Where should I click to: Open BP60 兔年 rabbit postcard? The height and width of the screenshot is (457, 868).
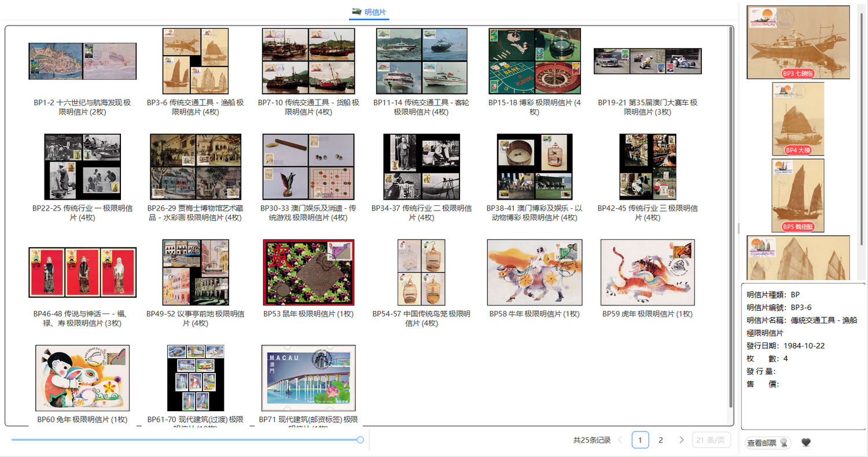pos(82,378)
